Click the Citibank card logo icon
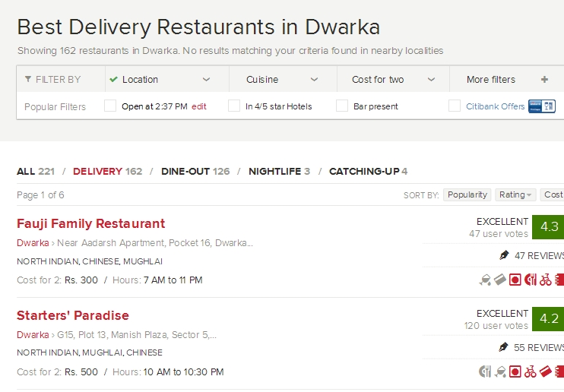Screen dimensions: 564x392 tap(542, 106)
